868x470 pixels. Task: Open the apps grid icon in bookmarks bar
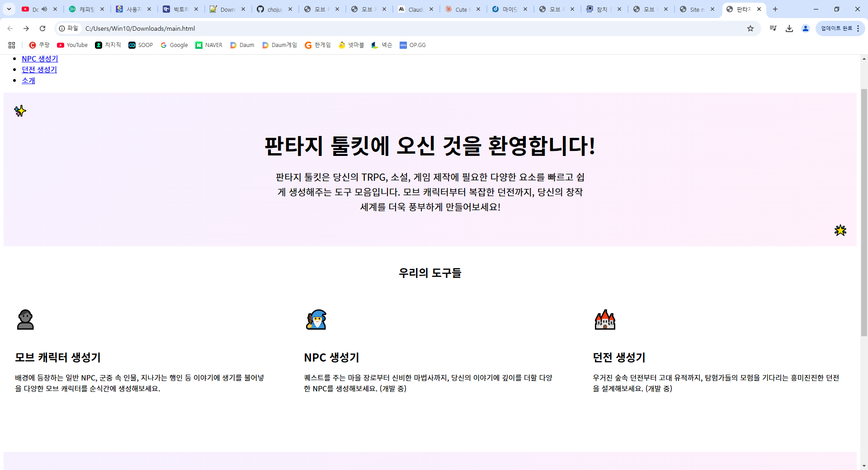coord(12,45)
